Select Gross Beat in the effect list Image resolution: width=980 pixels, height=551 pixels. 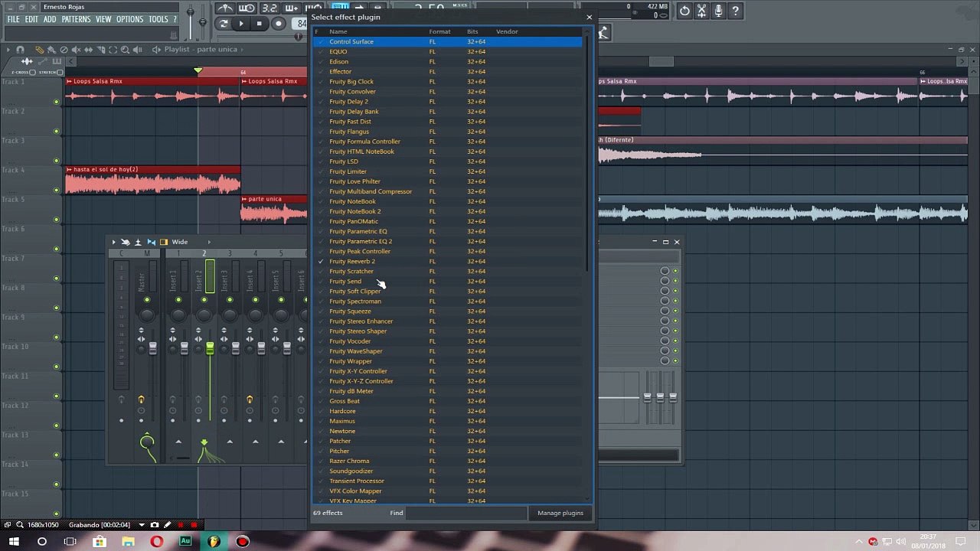click(448, 401)
